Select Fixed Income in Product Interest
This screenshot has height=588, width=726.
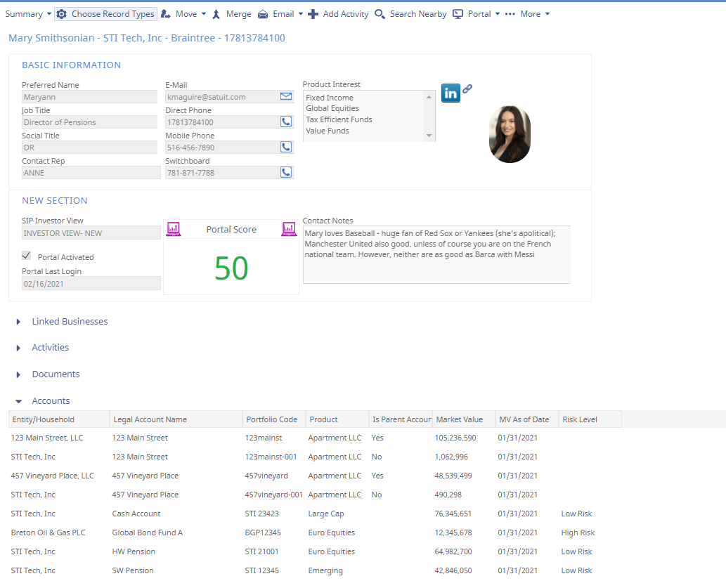click(x=330, y=98)
